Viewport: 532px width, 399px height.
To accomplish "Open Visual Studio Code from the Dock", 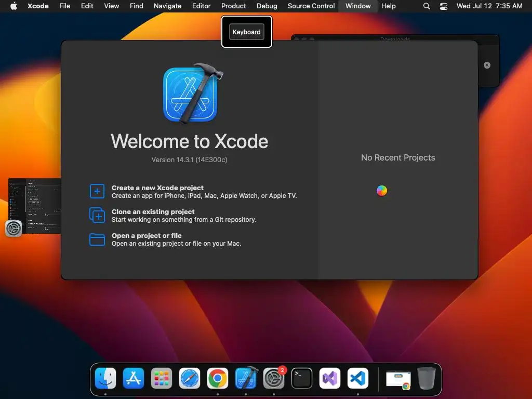I will pos(358,378).
